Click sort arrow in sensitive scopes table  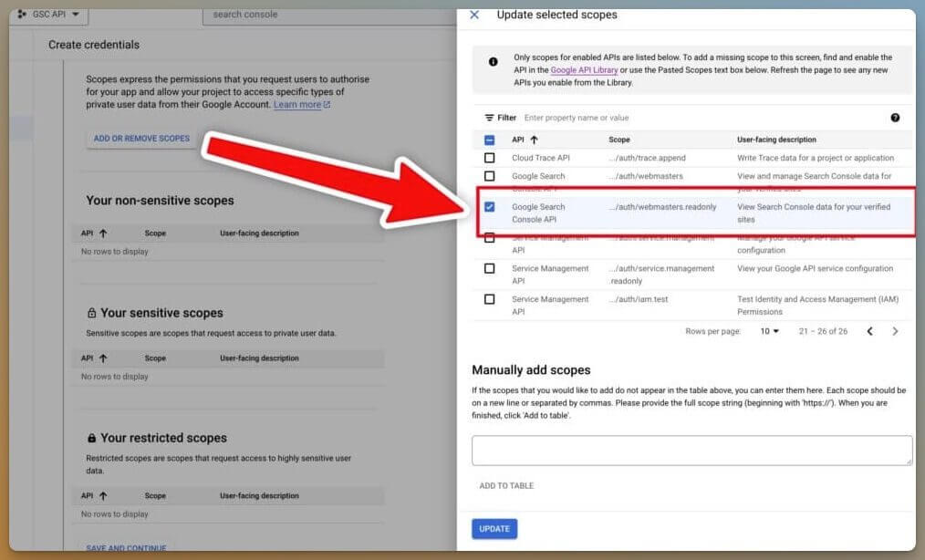103,358
